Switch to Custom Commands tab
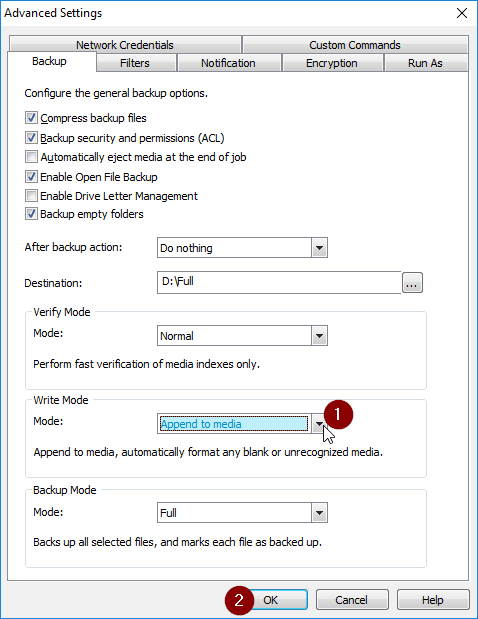Screen dimensions: 478x619 (355, 45)
